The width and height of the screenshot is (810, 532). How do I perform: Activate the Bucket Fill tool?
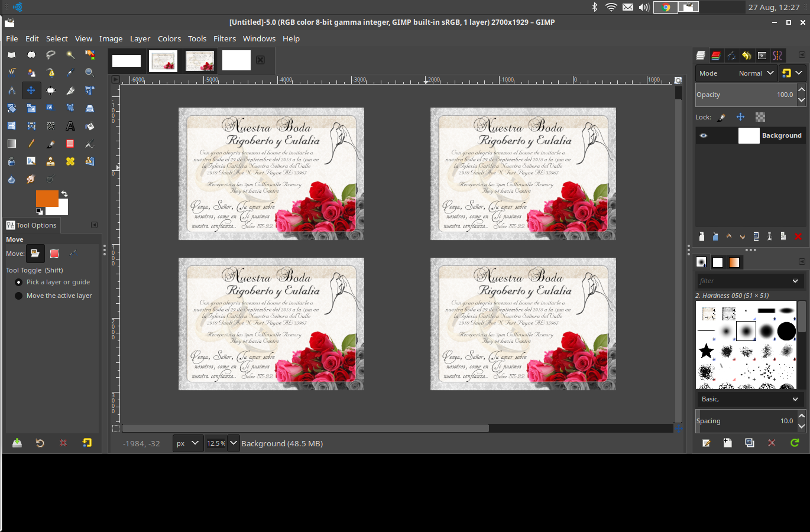pos(90,126)
